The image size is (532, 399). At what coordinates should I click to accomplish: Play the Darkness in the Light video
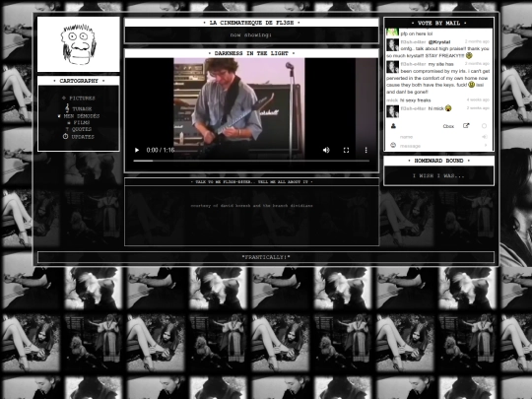click(137, 150)
